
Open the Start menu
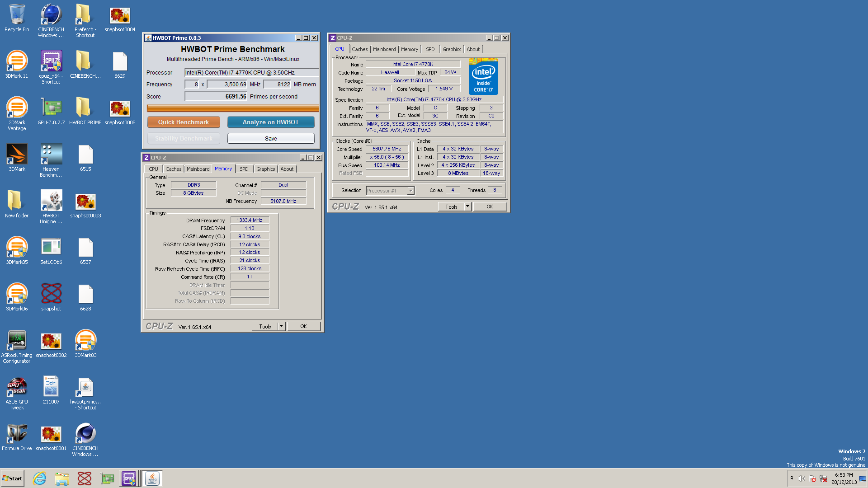12,479
